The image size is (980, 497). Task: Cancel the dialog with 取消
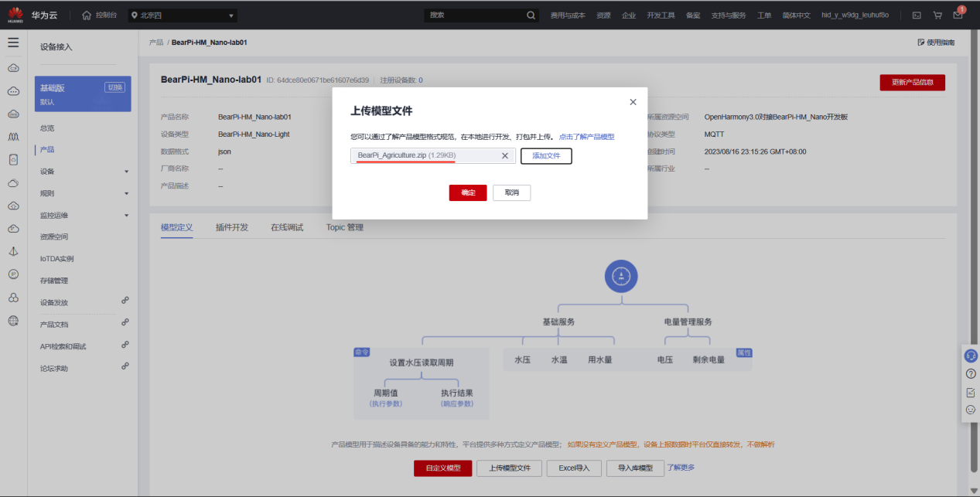point(512,192)
